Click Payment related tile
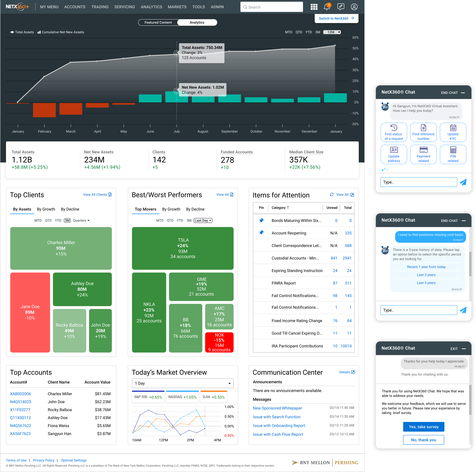Viewport: 476px width, 472px height. click(x=423, y=154)
